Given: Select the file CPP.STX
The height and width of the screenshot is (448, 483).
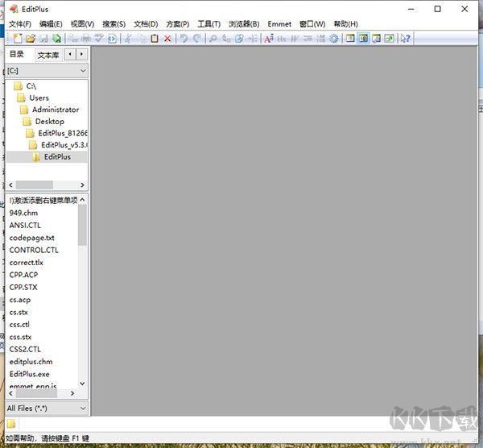Looking at the screenshot, I should tap(23, 288).
